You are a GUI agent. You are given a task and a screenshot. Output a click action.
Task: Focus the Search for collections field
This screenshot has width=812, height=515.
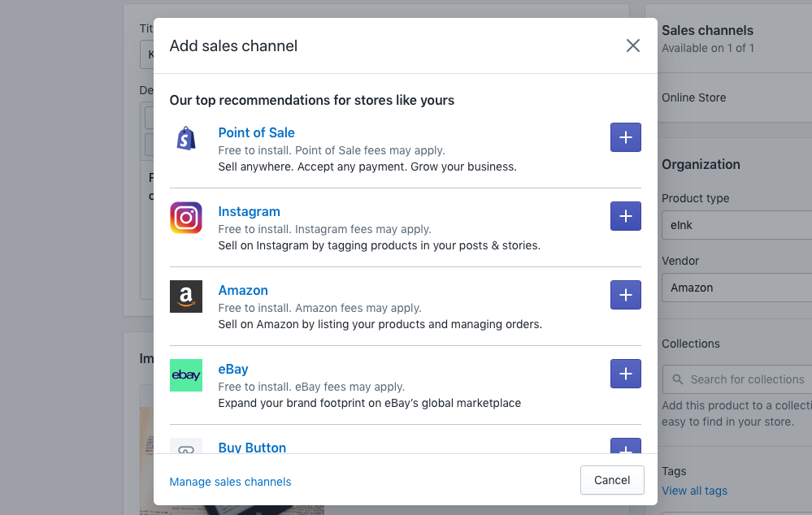point(737,379)
